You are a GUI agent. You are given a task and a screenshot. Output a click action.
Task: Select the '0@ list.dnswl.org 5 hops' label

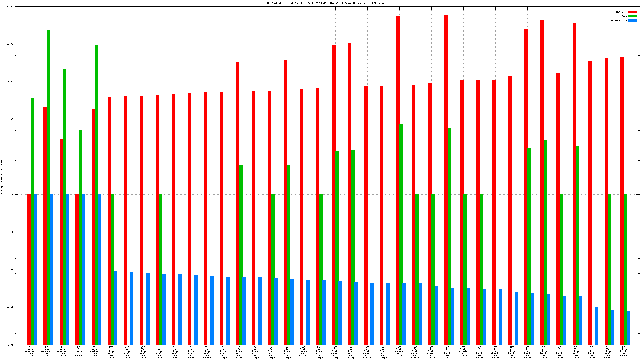click(x=463, y=351)
